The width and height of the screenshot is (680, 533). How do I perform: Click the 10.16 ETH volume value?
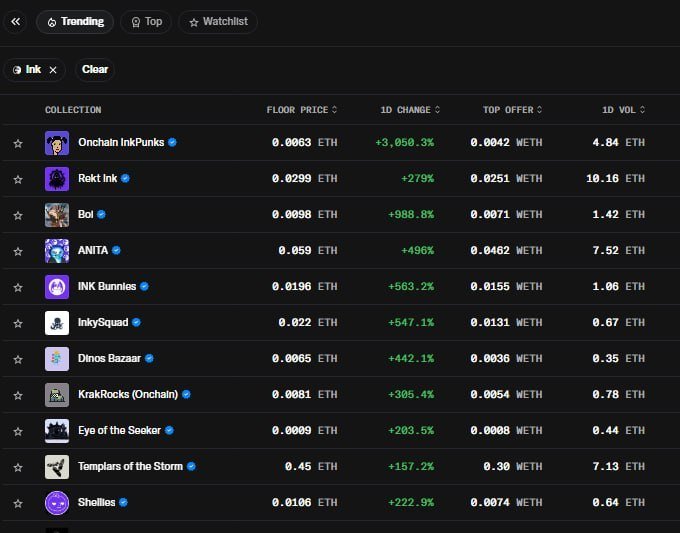(x=615, y=179)
